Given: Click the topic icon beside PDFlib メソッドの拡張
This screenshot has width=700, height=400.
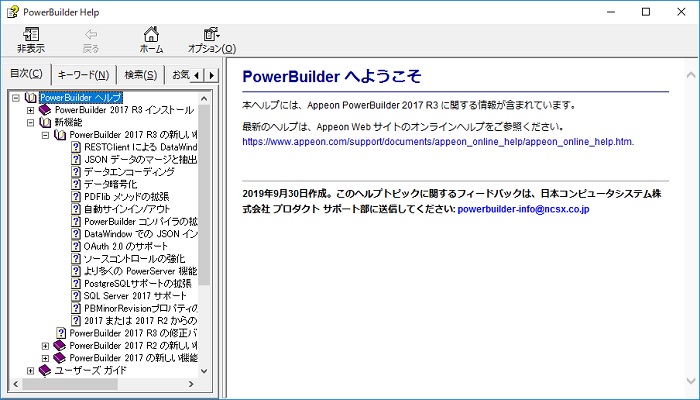Looking at the screenshot, I should (76, 196).
